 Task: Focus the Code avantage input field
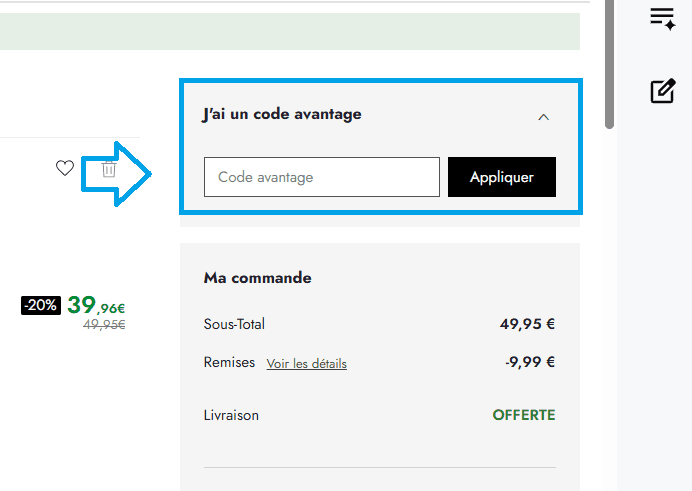coord(322,177)
